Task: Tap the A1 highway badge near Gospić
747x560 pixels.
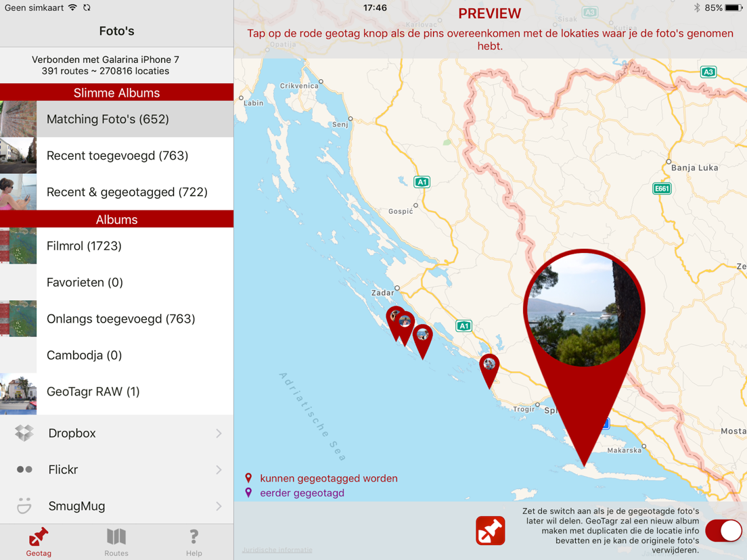Action: [x=422, y=182]
